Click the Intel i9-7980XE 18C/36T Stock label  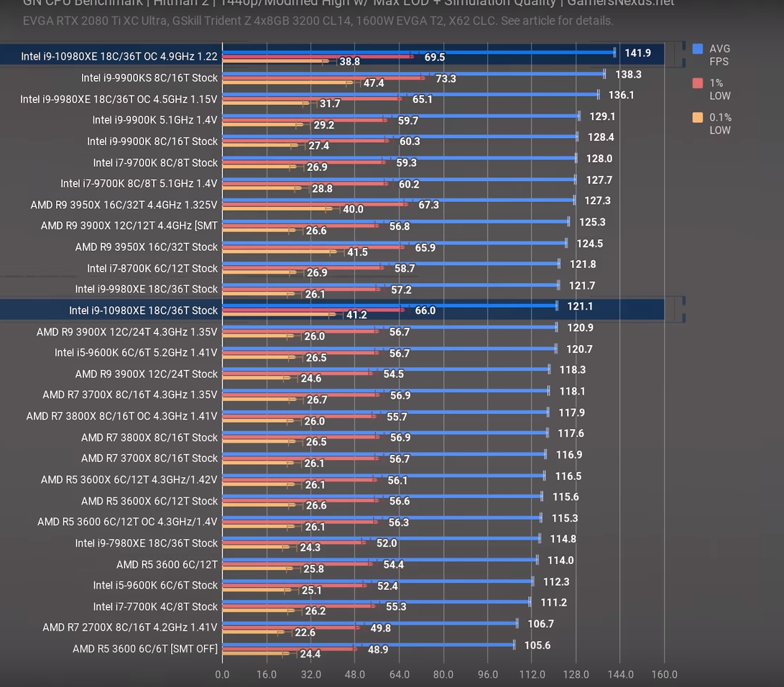(147, 543)
